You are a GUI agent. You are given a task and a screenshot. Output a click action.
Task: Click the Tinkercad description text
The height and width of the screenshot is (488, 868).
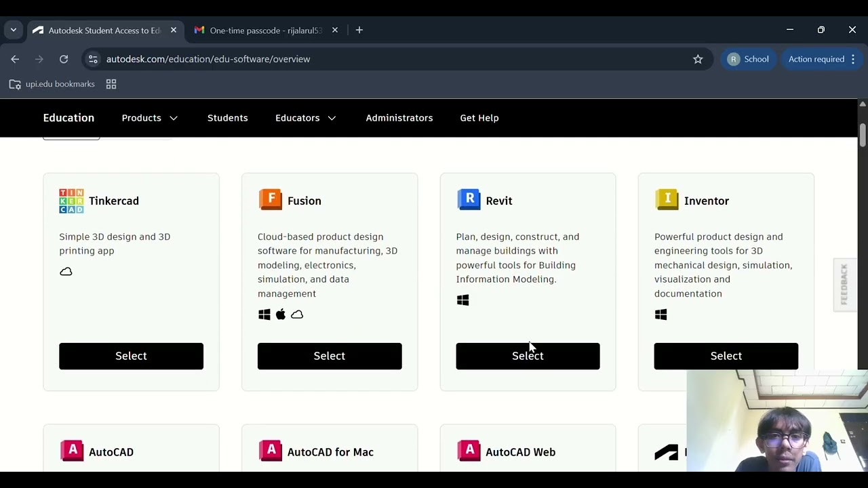tap(115, 243)
